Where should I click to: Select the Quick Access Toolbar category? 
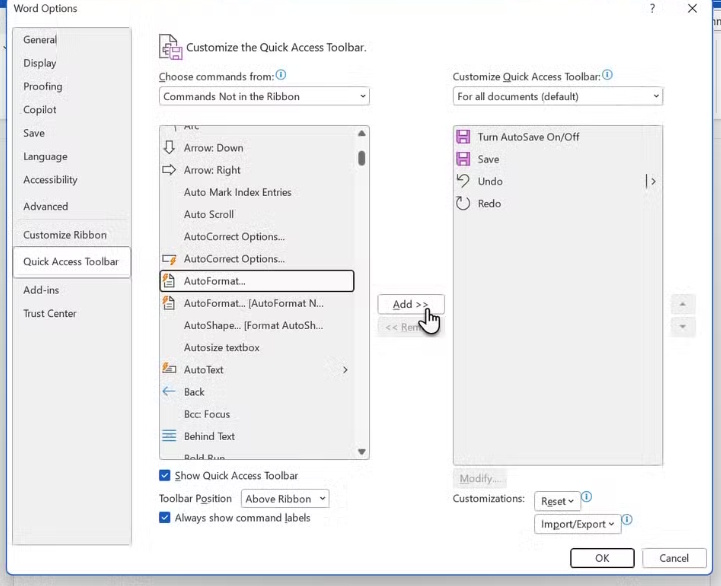tap(72, 262)
